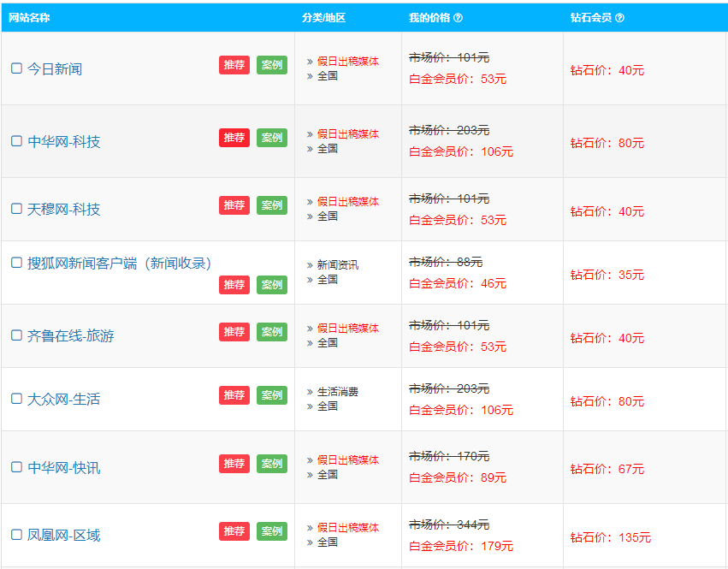This screenshot has height=569, width=728.
Task: View 案例 for 齐鲁在线-旅游
Action: pos(272,332)
